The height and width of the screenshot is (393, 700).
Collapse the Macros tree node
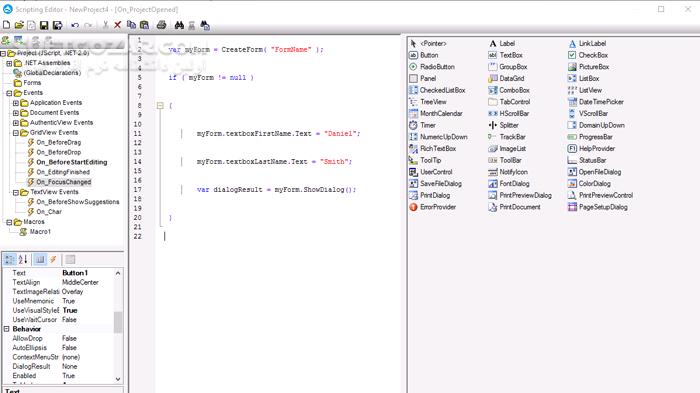9,222
